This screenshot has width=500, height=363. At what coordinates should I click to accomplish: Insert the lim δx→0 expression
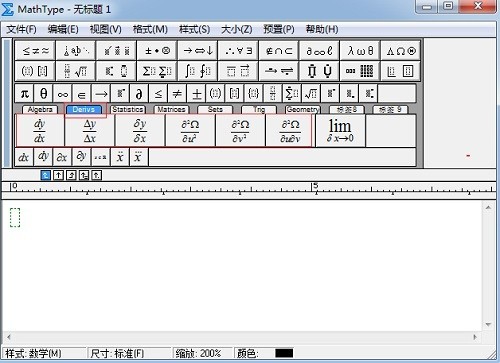point(340,131)
